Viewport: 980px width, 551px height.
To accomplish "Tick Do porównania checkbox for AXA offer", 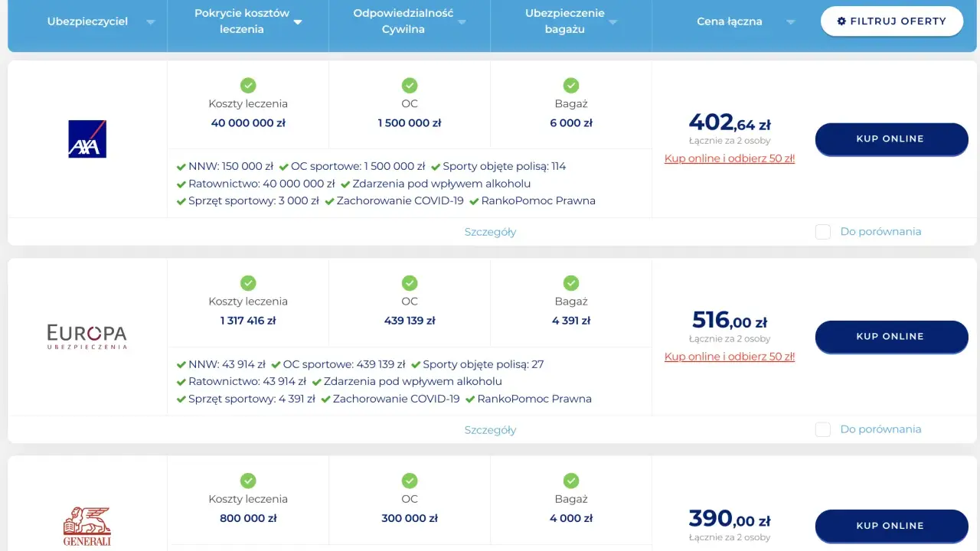I will (x=823, y=232).
